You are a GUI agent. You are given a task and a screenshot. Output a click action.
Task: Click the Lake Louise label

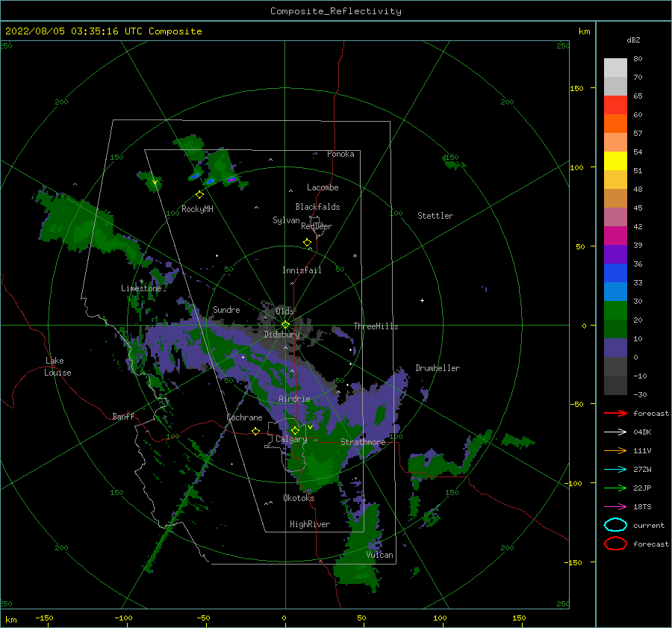pos(58,367)
